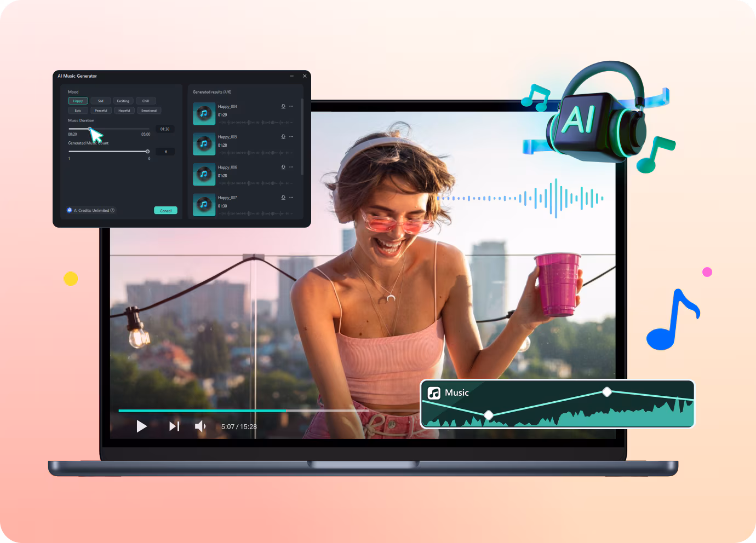
Task: Click the AI Music Generator window title
Action: (77, 76)
